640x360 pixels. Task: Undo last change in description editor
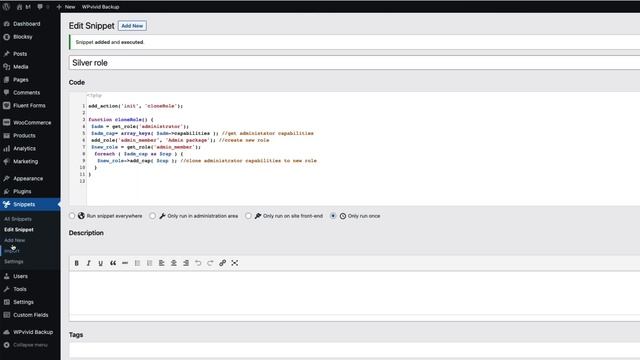pyautogui.click(x=198, y=263)
